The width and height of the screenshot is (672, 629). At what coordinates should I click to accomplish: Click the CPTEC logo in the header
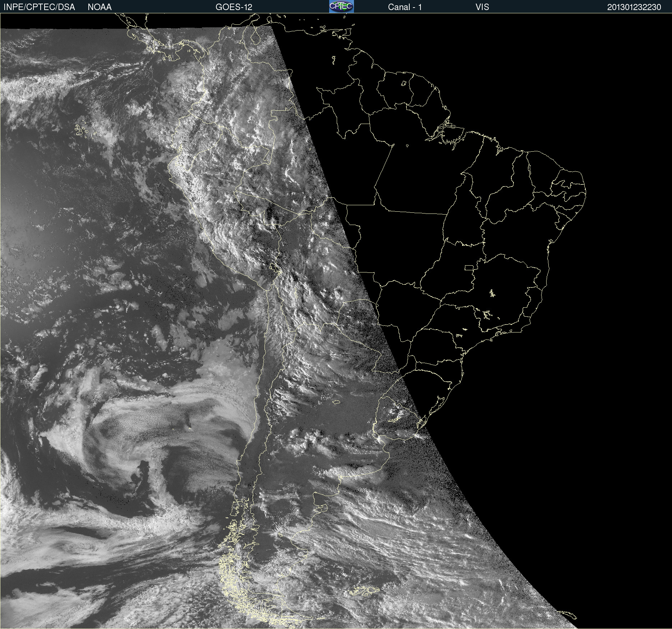[x=341, y=6]
